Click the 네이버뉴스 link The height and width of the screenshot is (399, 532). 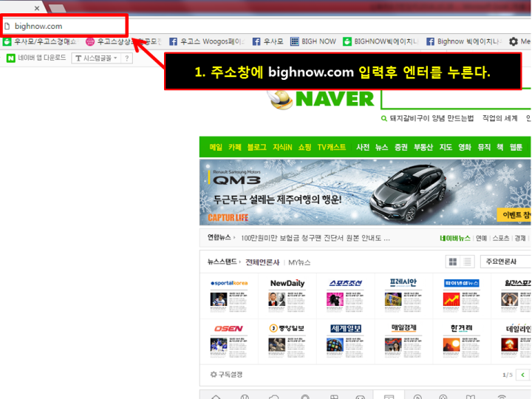454,238
